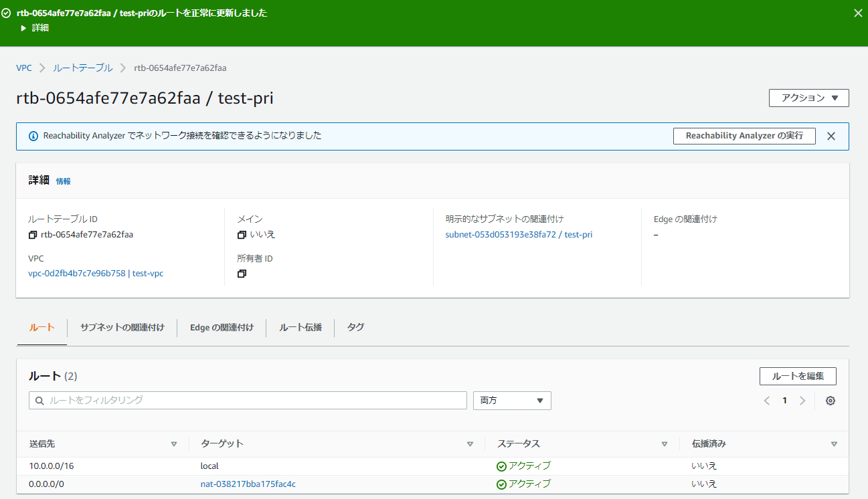
Task: Sort by ターゲット column arrow
Action: (470, 444)
